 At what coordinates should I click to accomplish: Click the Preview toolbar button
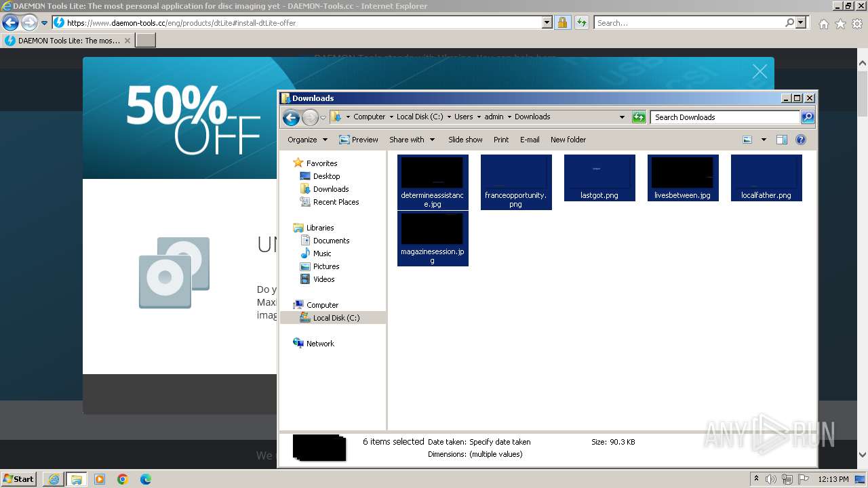tap(359, 140)
